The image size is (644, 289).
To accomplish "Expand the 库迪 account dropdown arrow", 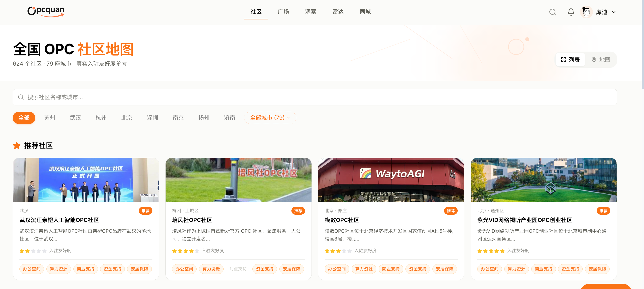I will [x=613, y=12].
